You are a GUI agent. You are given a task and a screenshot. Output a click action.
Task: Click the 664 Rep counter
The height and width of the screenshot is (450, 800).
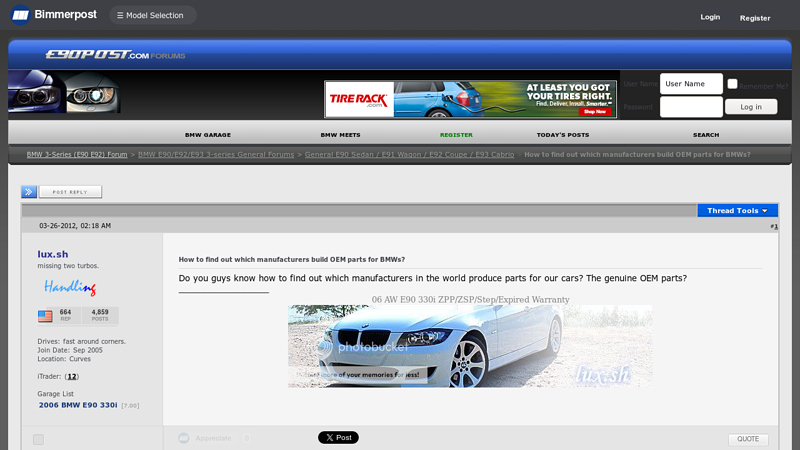(65, 315)
